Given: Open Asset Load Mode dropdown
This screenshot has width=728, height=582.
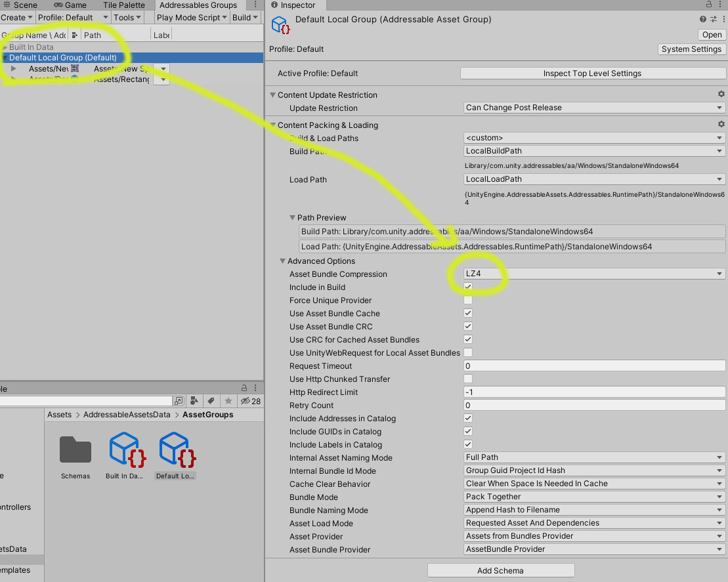Looking at the screenshot, I should [594, 523].
